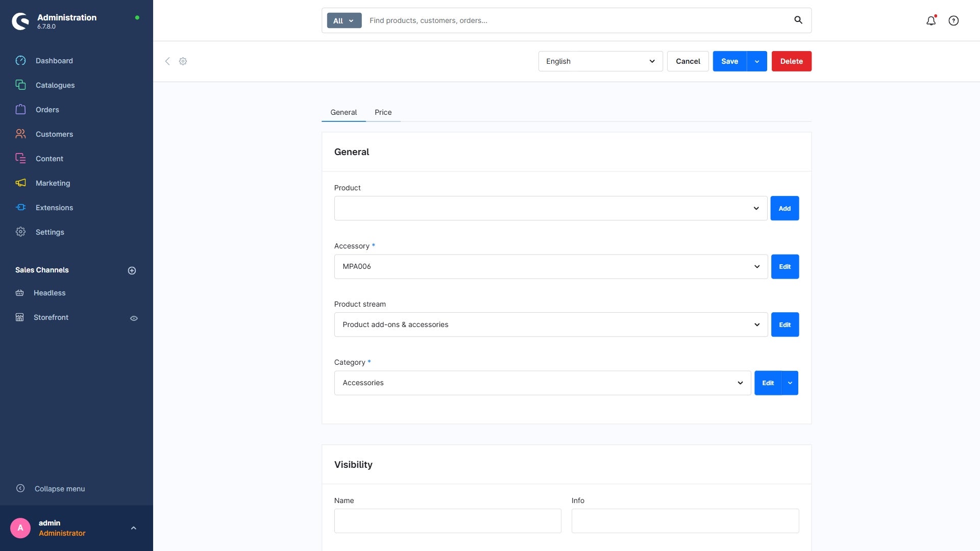Click the Collapse menu arrow icon
Image resolution: width=980 pixels, height=551 pixels.
tap(20, 488)
